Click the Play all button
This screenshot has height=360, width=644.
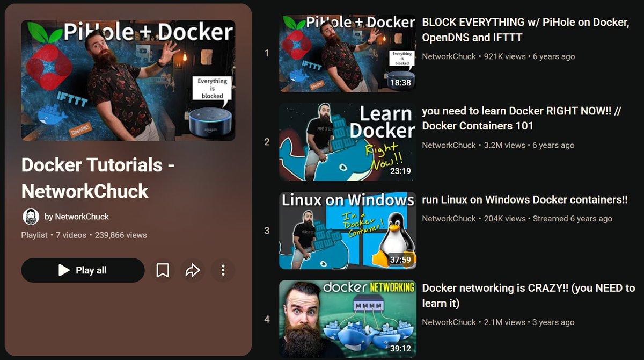pos(83,270)
